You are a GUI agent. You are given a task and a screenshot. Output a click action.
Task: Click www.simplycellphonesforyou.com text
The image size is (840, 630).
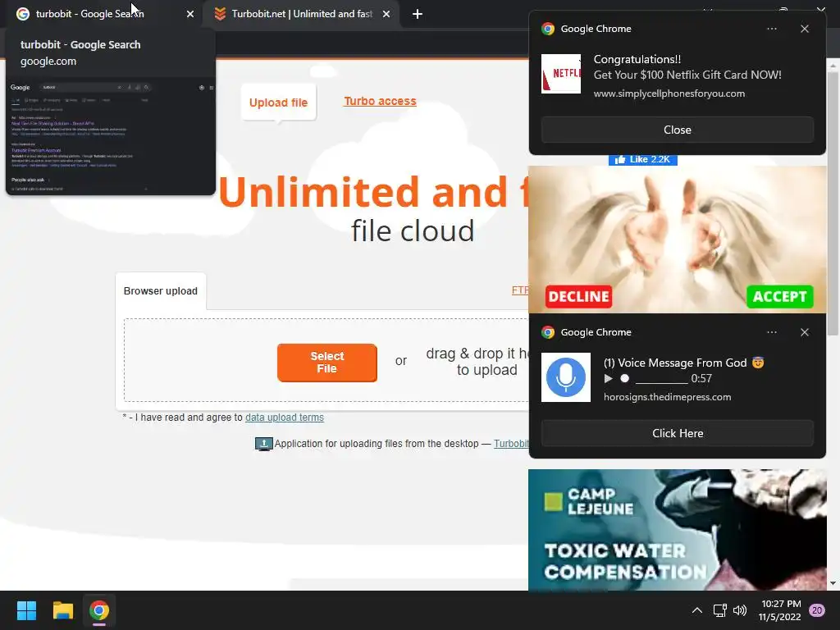point(669,94)
